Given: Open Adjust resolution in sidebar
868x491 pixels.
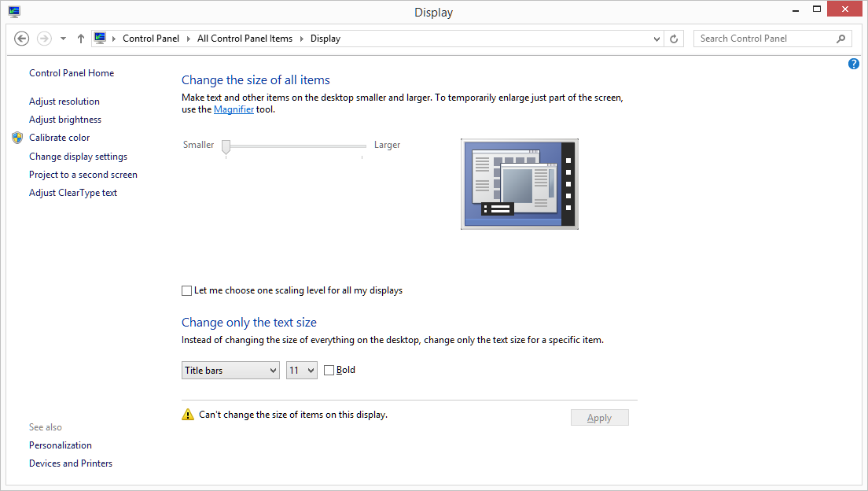Looking at the screenshot, I should [x=64, y=102].
